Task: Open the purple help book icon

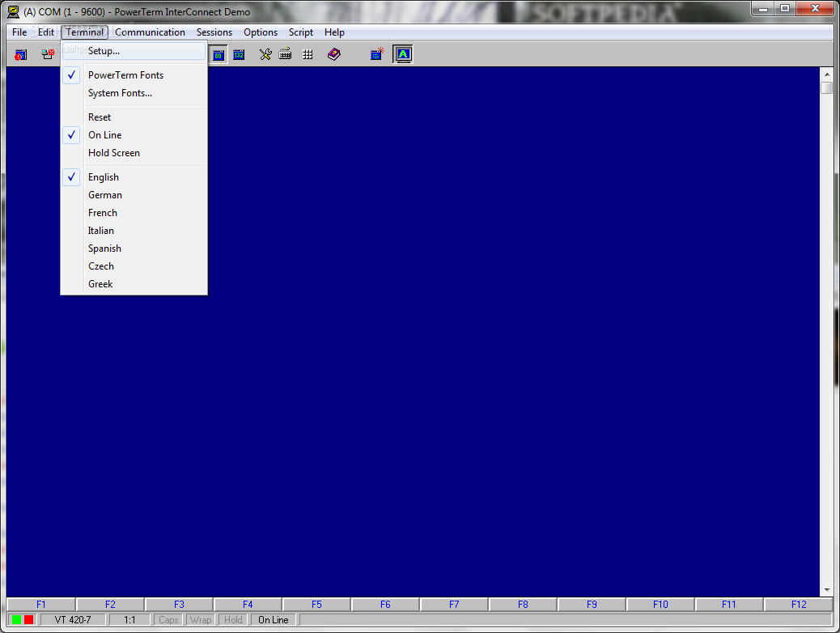Action: click(x=333, y=54)
